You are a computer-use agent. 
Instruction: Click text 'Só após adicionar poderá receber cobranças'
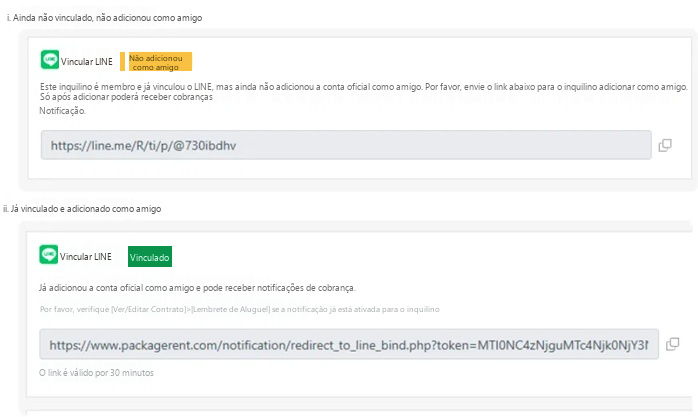[126, 97]
